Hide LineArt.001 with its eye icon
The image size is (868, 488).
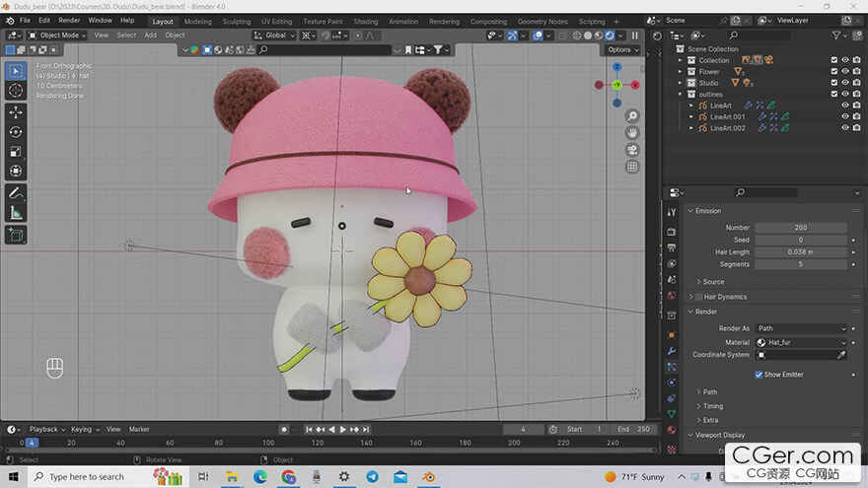tap(845, 116)
